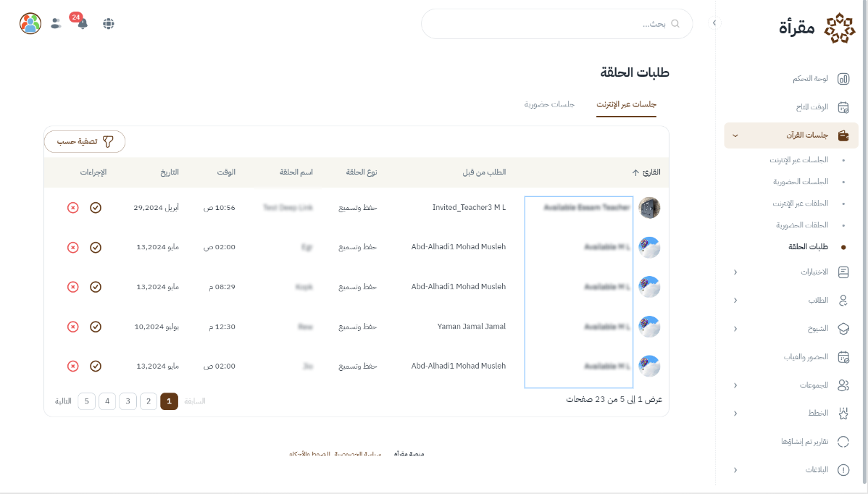Image resolution: width=868 pixels, height=494 pixels.
Task: Collapse the جلسات القرآن menu section
Action: pos(735,135)
